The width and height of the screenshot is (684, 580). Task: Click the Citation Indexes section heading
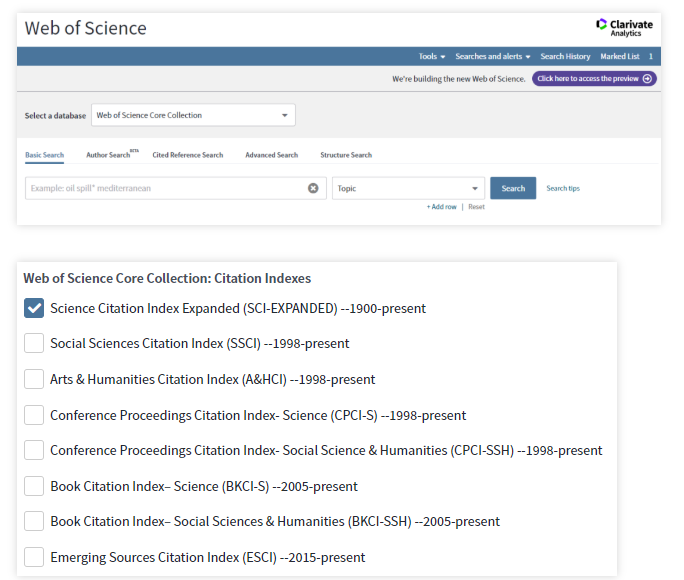point(167,278)
